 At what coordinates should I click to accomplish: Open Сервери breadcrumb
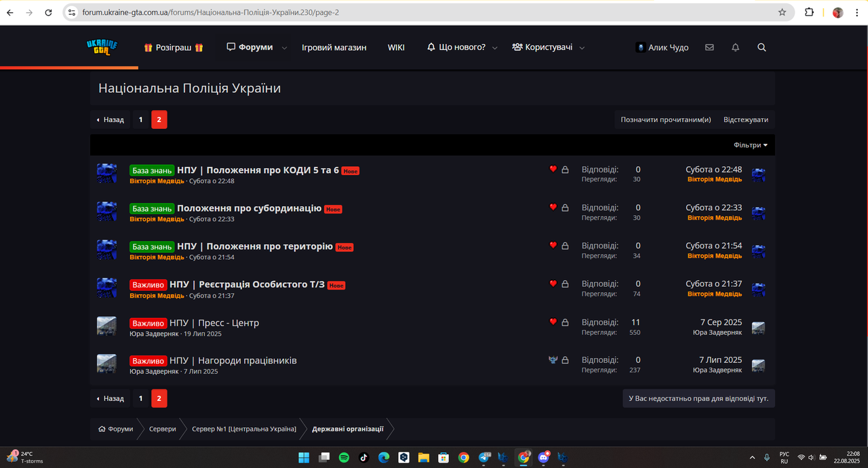pos(163,429)
